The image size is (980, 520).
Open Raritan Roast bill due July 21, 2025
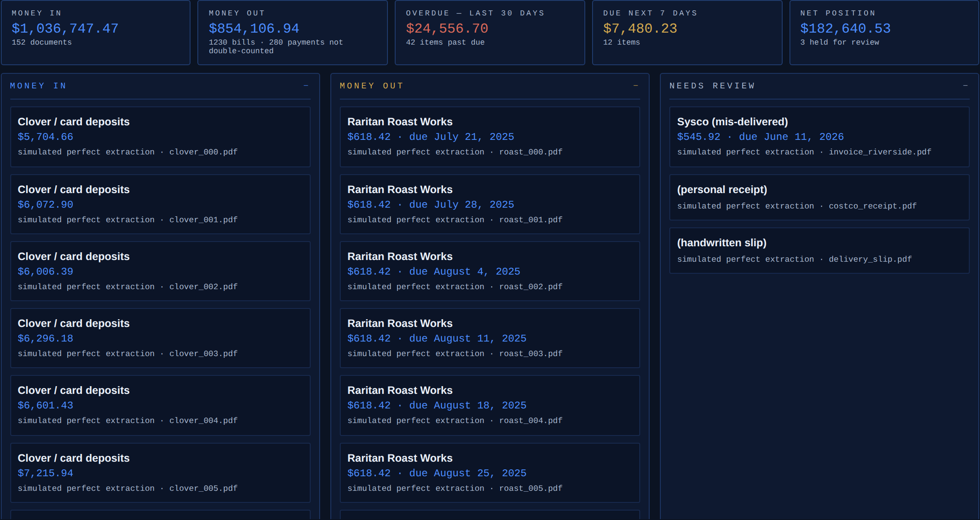(x=490, y=137)
